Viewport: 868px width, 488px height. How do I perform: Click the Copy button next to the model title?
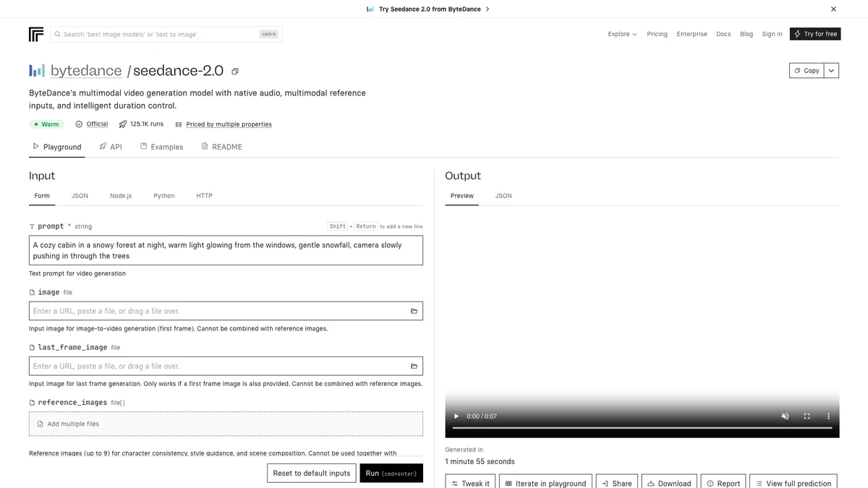pyautogui.click(x=807, y=71)
